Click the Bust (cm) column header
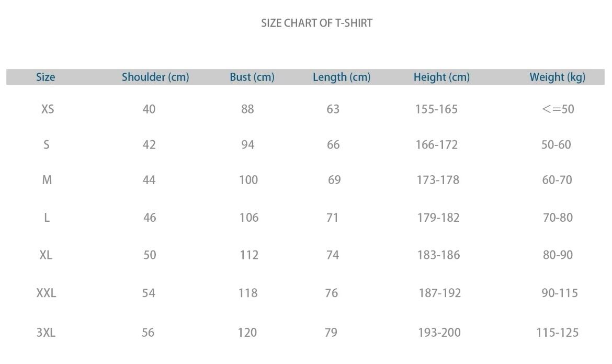 click(x=252, y=77)
